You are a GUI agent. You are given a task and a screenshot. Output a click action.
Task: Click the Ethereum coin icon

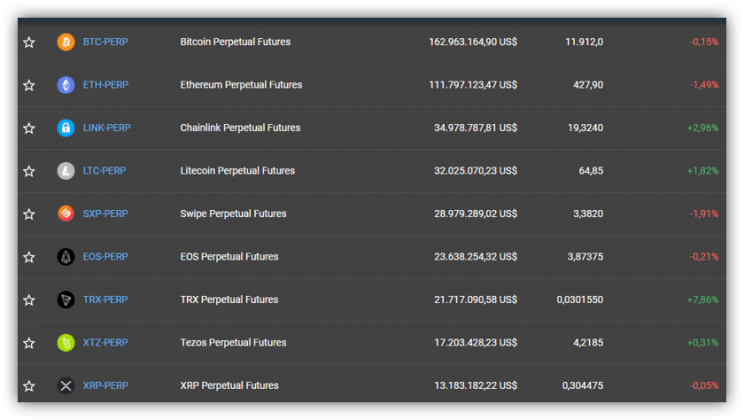pos(66,85)
